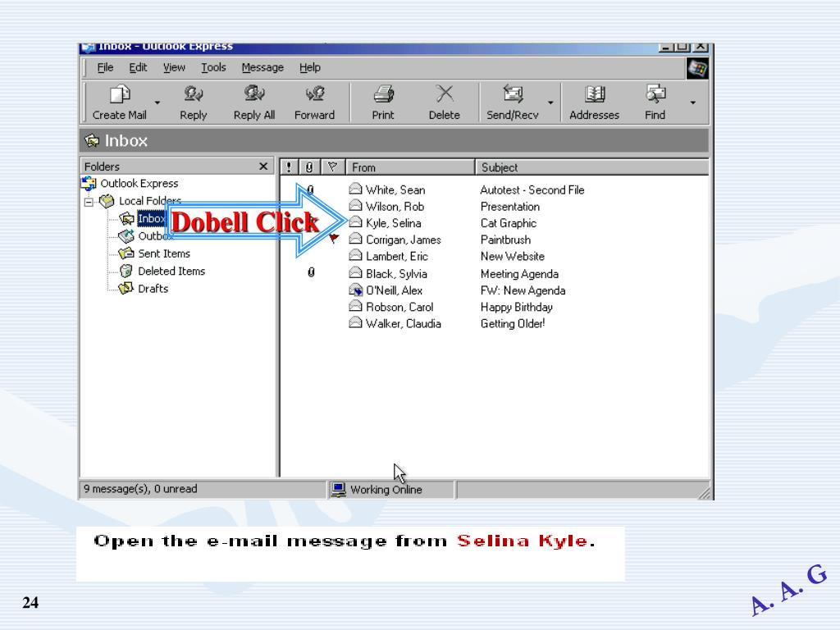Viewport: 840px width, 630px height.
Task: Click forwarded-mail icon for O'Neill, Alex
Action: pos(356,290)
